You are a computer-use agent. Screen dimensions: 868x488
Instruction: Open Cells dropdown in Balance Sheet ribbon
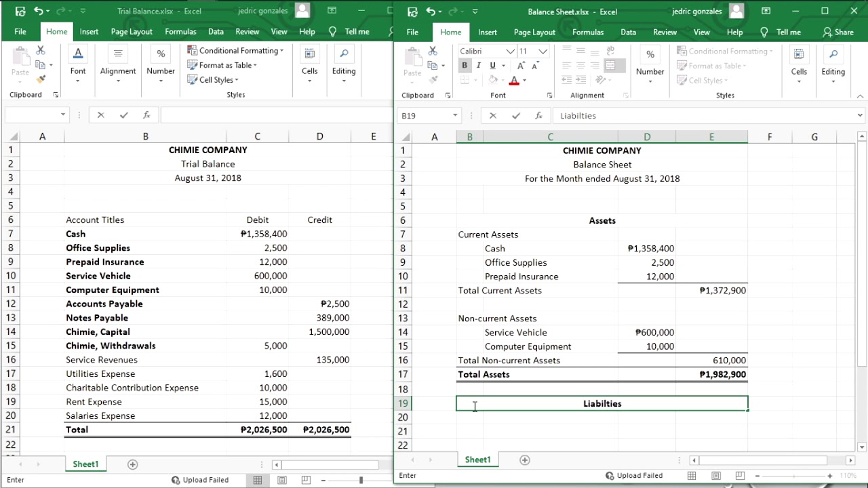799,66
